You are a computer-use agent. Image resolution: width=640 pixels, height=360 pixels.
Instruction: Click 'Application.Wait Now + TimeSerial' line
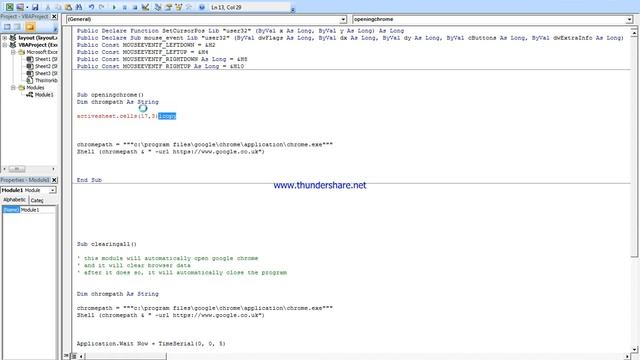pos(151,344)
